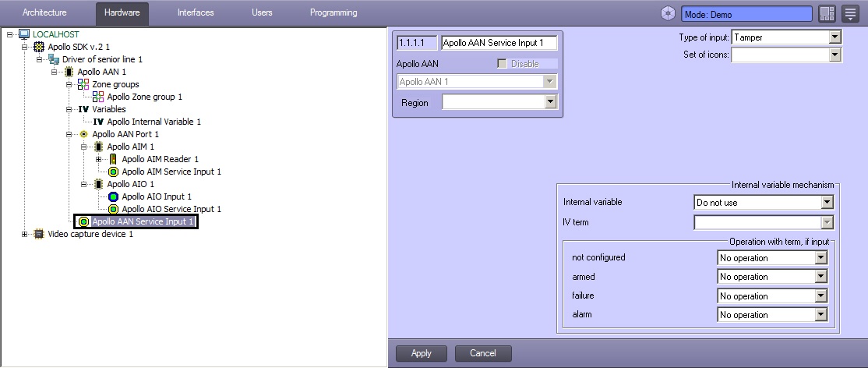Click the disabled Apollo AAN 1 parent dropdown

(x=476, y=81)
